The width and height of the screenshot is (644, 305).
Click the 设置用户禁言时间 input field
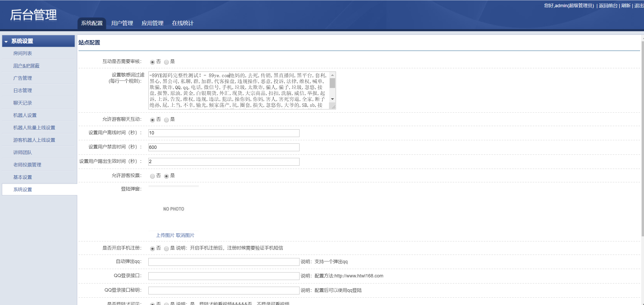coord(224,147)
